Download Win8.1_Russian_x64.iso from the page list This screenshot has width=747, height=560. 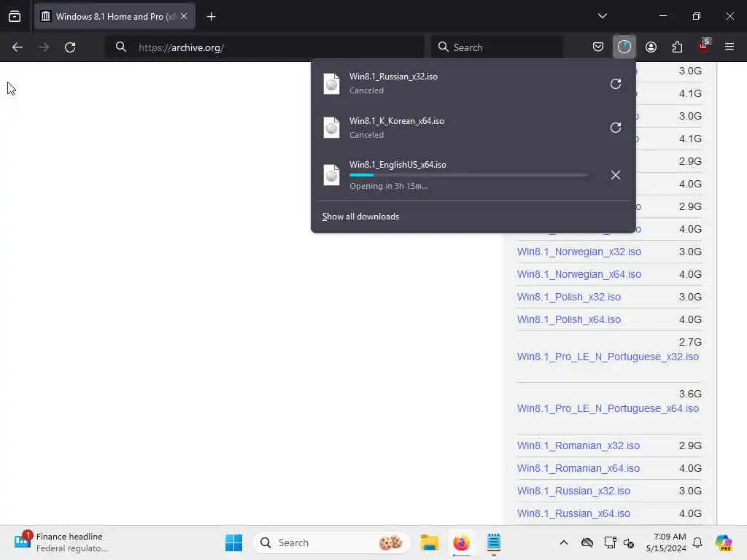(573, 513)
